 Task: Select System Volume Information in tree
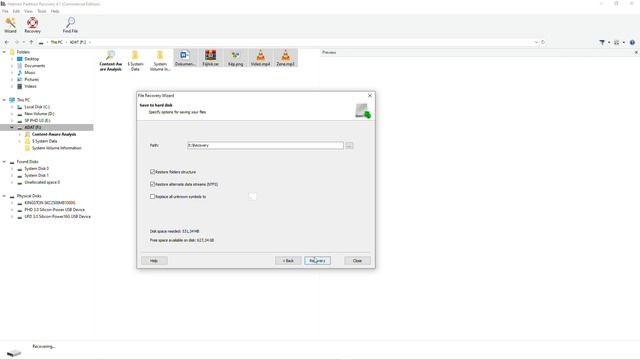tap(56, 148)
